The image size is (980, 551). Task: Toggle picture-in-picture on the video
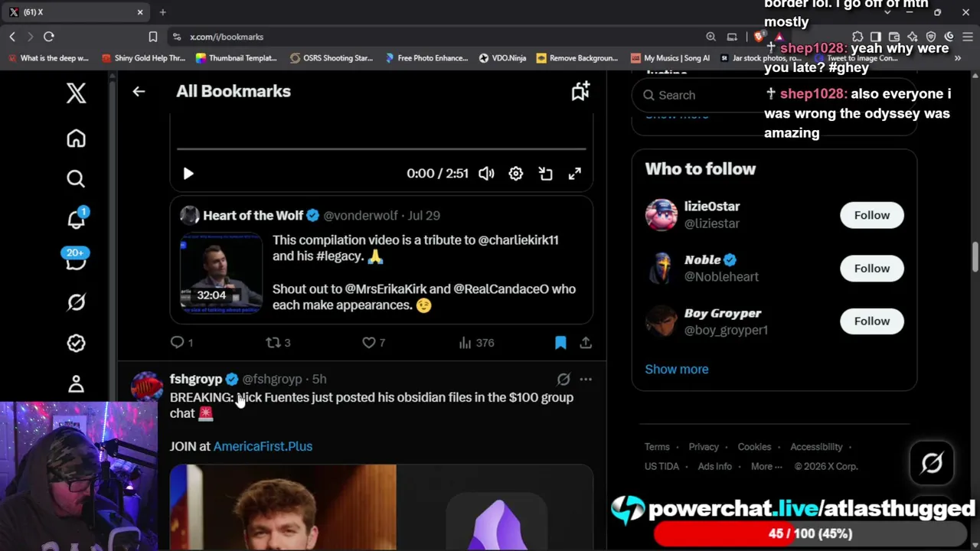tap(545, 174)
